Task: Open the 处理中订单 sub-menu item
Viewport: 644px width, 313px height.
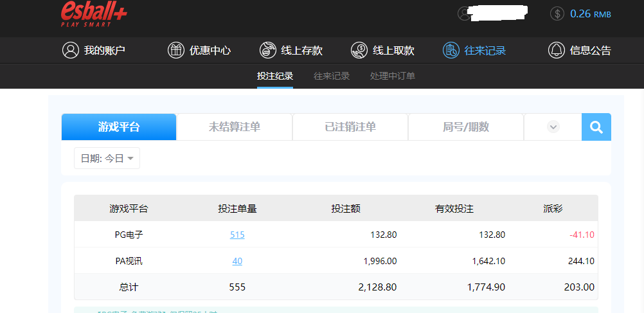Action: coord(393,76)
